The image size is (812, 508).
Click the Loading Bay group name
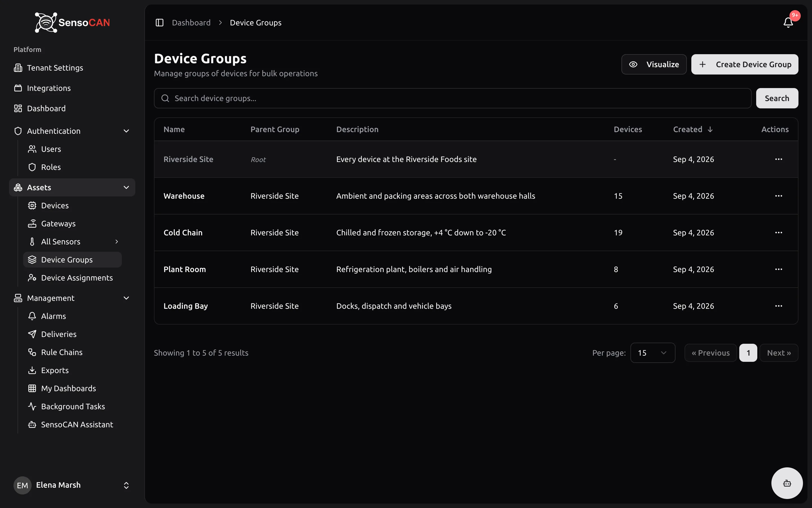click(186, 306)
